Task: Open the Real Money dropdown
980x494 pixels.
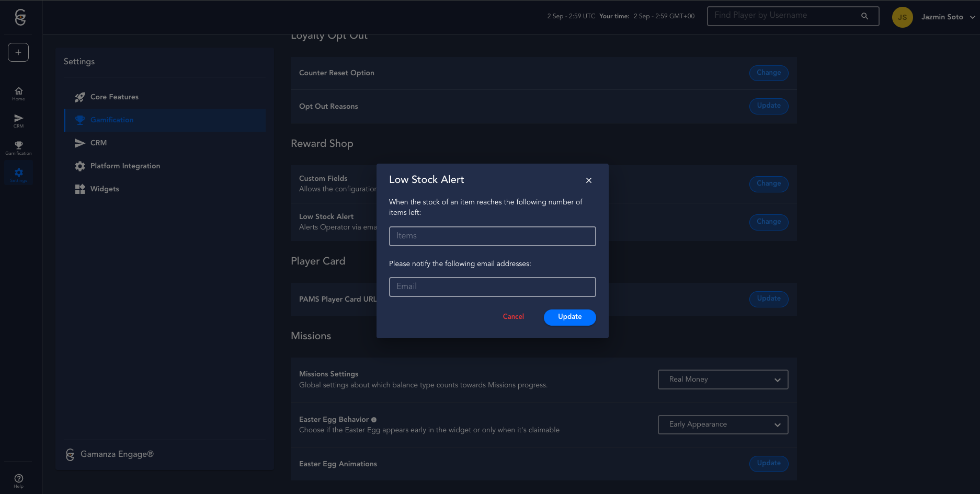Action: [x=723, y=380]
